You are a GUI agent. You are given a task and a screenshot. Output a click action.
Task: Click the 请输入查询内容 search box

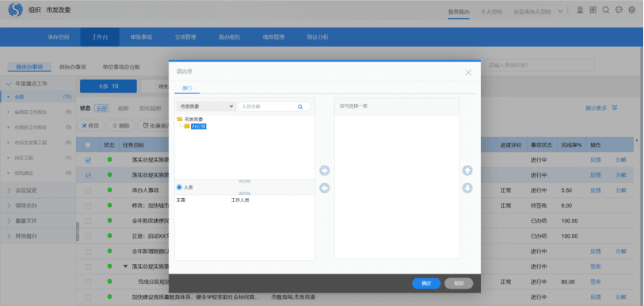click(x=539, y=65)
